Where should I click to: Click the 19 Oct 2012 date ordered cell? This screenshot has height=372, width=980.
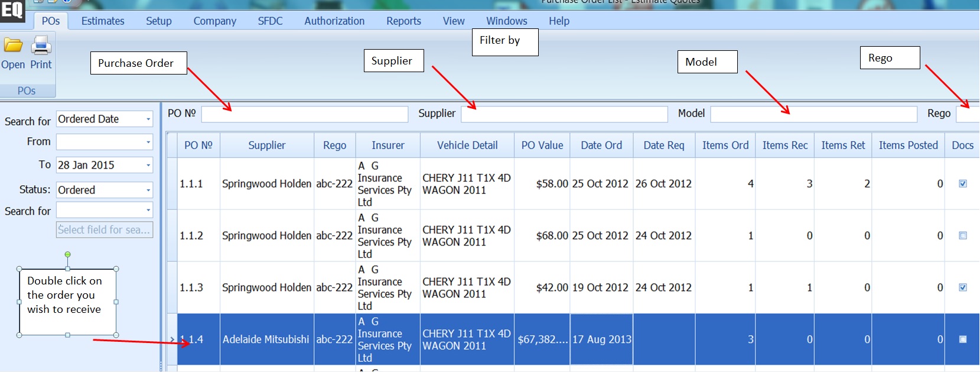[x=601, y=288]
